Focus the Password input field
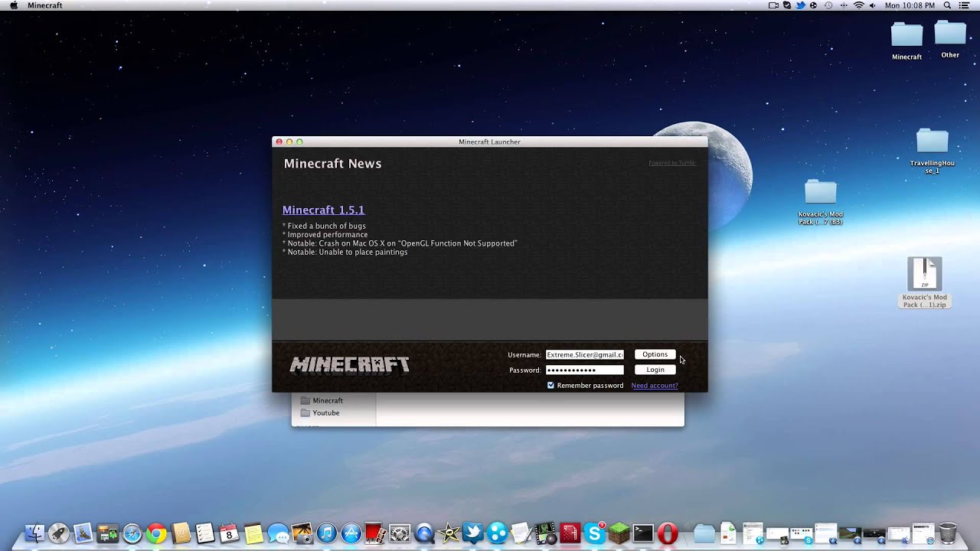This screenshot has height=551, width=980. click(585, 370)
